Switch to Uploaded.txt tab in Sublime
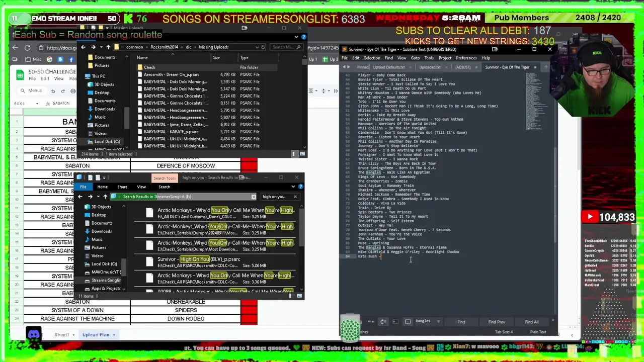This screenshot has width=644, height=362. 430,67
